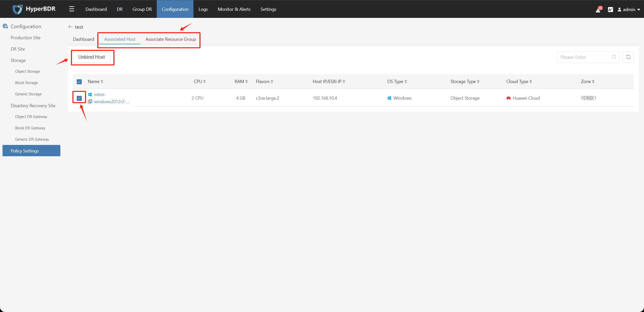Click the Windows logo in OS Type cell

pos(389,98)
